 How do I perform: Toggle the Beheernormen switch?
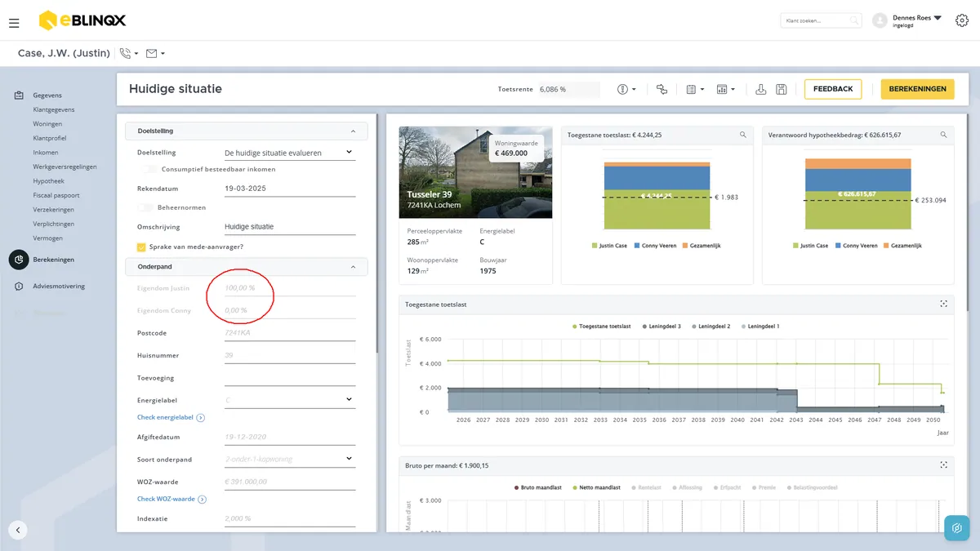[146, 208]
